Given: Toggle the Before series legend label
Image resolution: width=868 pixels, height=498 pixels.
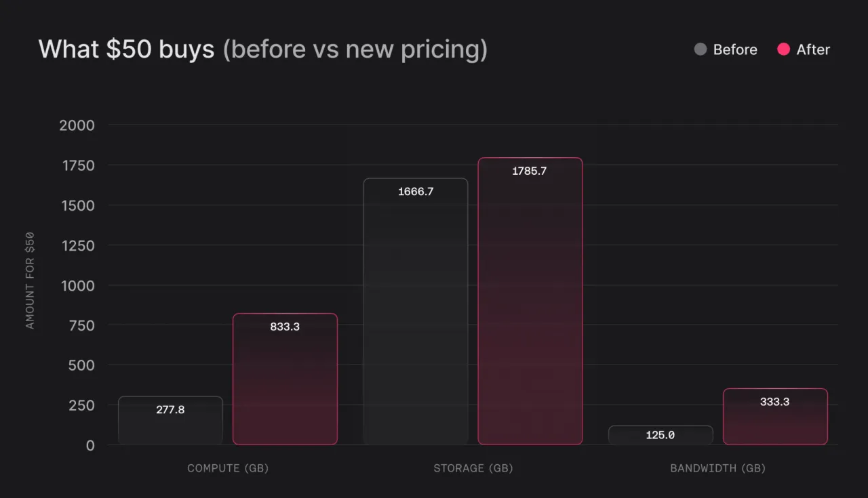Looking at the screenshot, I should [735, 49].
